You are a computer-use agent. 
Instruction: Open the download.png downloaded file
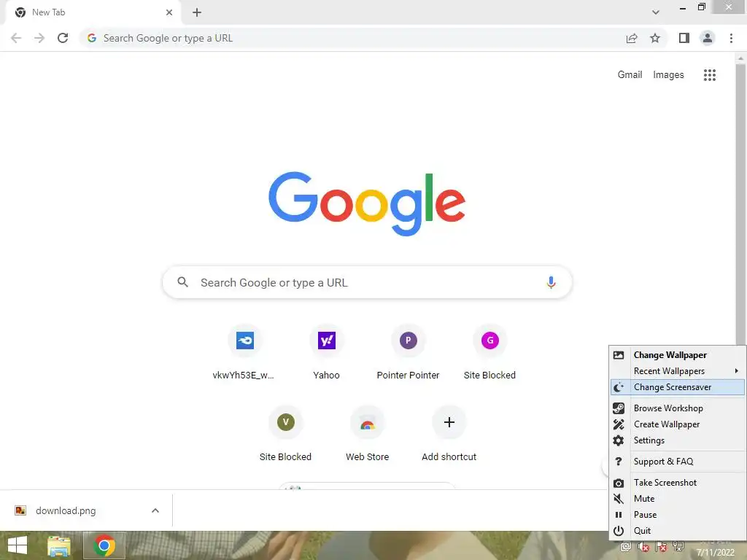(66, 510)
